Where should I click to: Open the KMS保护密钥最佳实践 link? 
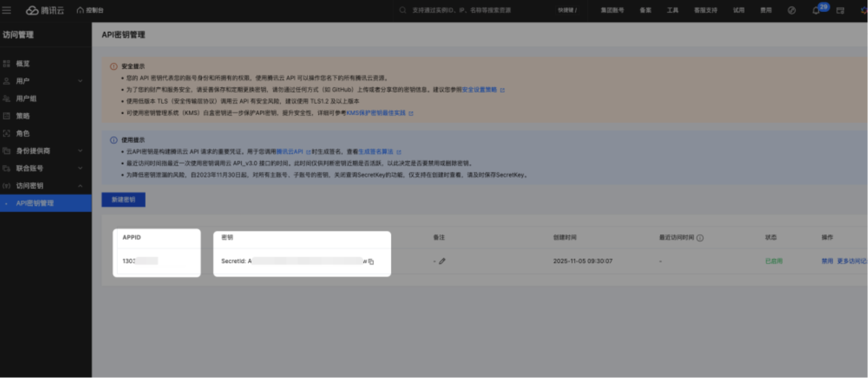pos(376,113)
